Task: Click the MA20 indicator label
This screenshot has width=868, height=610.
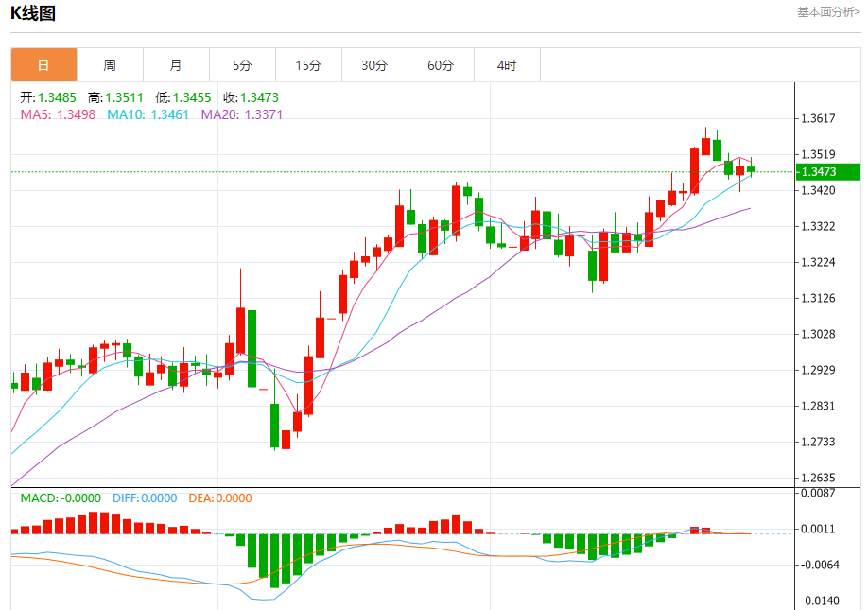Action: pyautogui.click(x=241, y=114)
